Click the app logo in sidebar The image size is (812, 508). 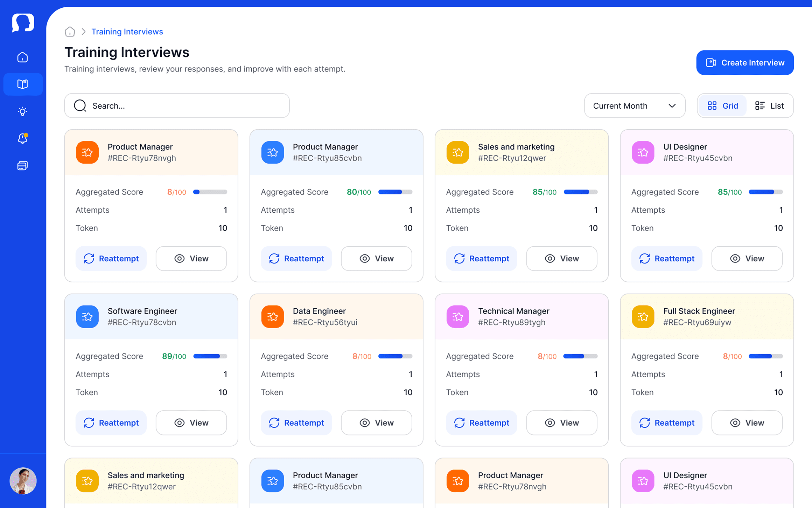tap(23, 23)
